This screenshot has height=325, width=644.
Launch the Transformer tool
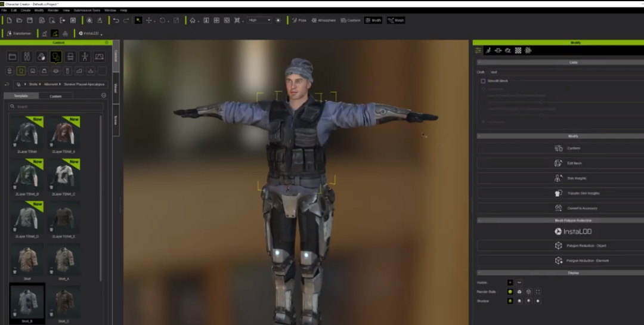click(x=19, y=33)
